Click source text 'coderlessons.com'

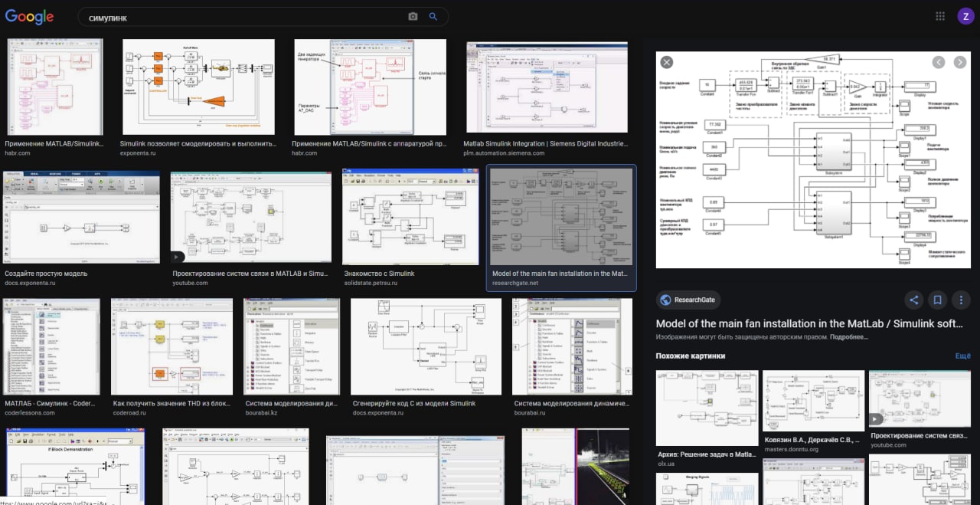30,413
